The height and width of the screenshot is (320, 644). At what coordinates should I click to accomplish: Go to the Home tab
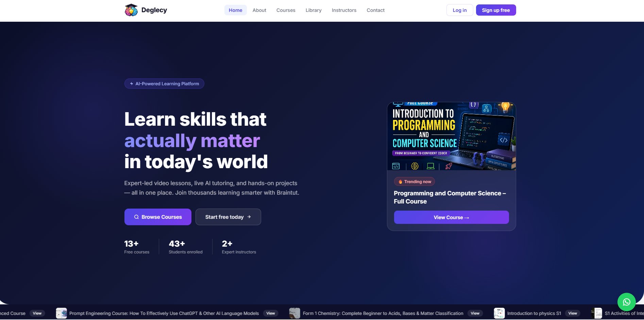click(x=235, y=10)
